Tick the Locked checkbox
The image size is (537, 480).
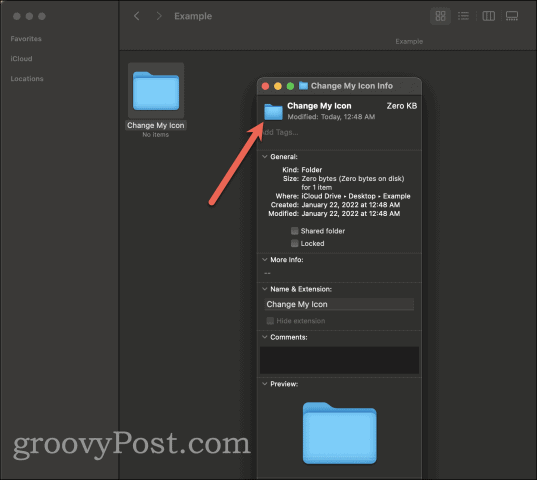tap(294, 243)
